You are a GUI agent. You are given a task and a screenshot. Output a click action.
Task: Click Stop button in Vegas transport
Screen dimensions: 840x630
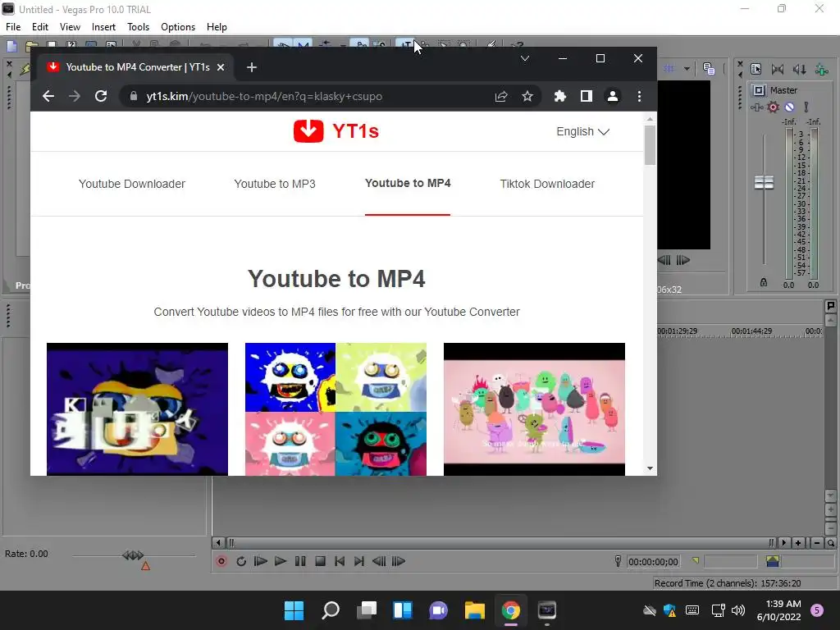point(320,561)
